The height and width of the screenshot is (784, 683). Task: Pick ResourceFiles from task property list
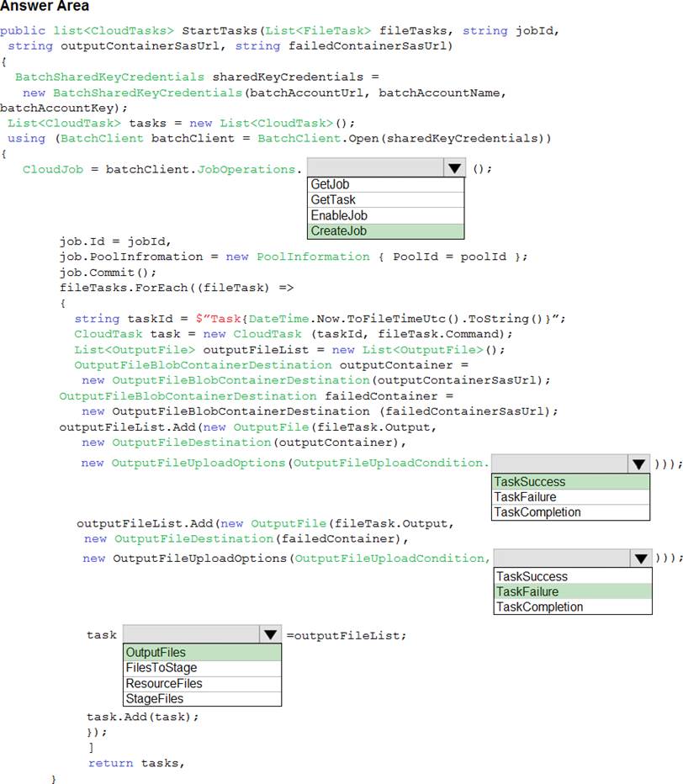202,683
